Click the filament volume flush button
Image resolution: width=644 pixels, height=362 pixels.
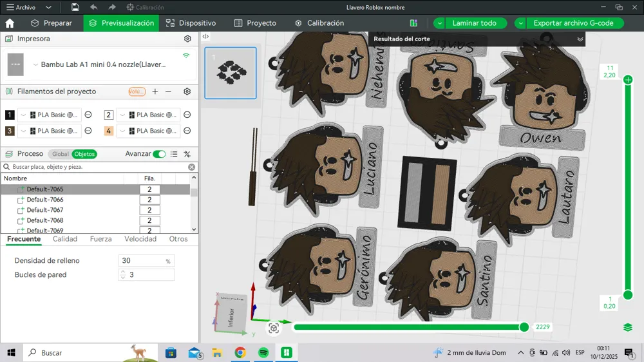tap(137, 91)
